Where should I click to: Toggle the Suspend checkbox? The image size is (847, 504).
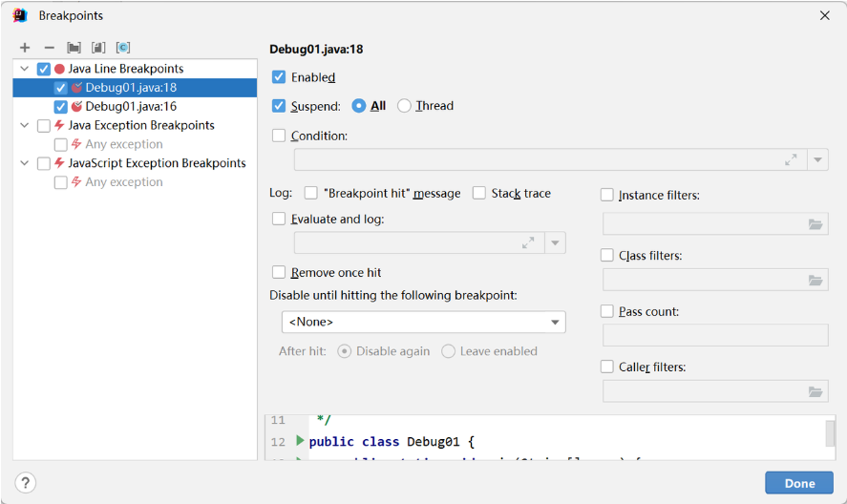point(279,106)
